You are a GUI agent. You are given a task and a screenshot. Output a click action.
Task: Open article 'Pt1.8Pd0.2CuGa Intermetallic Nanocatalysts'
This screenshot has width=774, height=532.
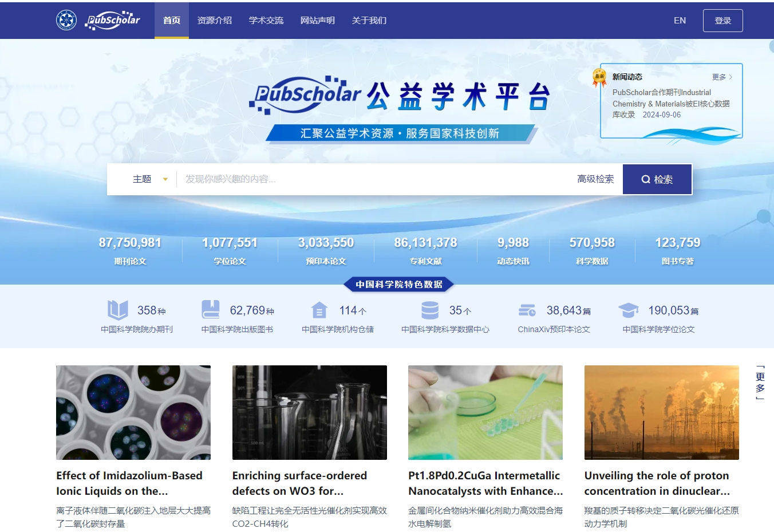tap(485, 483)
